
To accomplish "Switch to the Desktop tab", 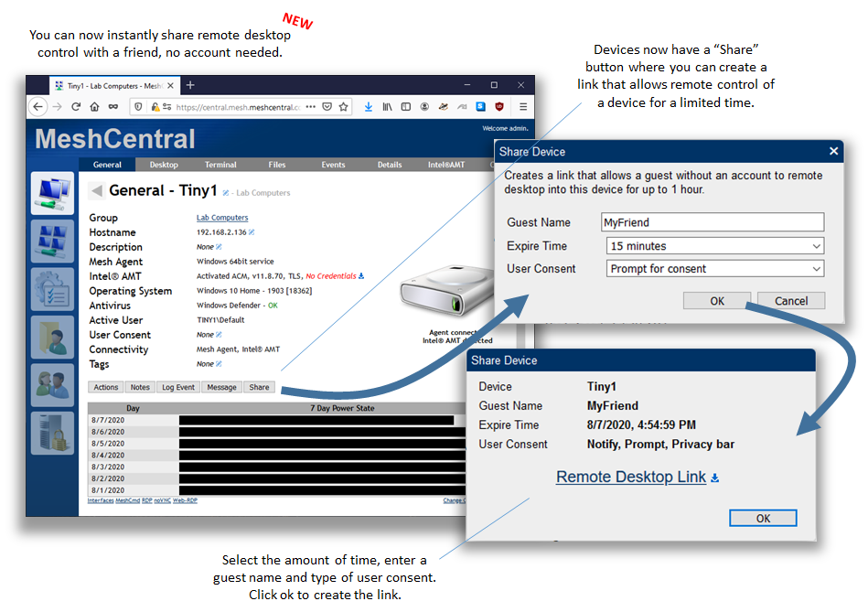I will click(x=164, y=165).
